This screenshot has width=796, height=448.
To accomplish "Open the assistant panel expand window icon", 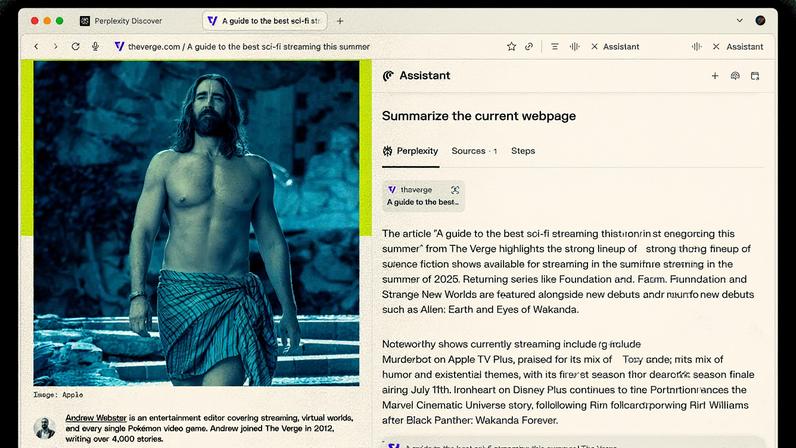I will point(755,76).
